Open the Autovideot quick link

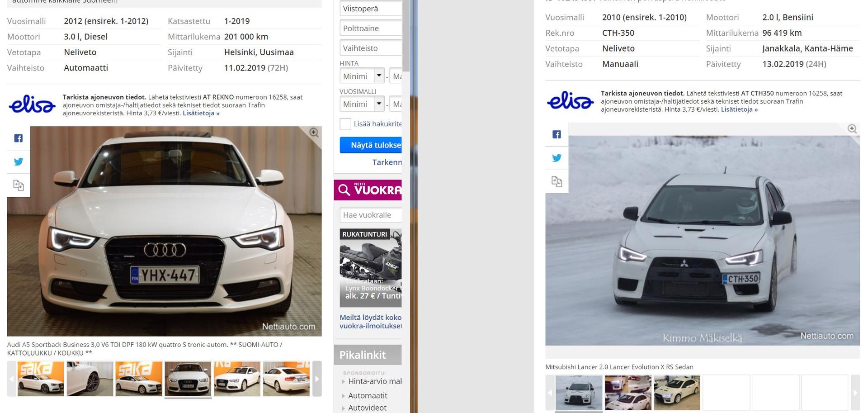click(367, 408)
